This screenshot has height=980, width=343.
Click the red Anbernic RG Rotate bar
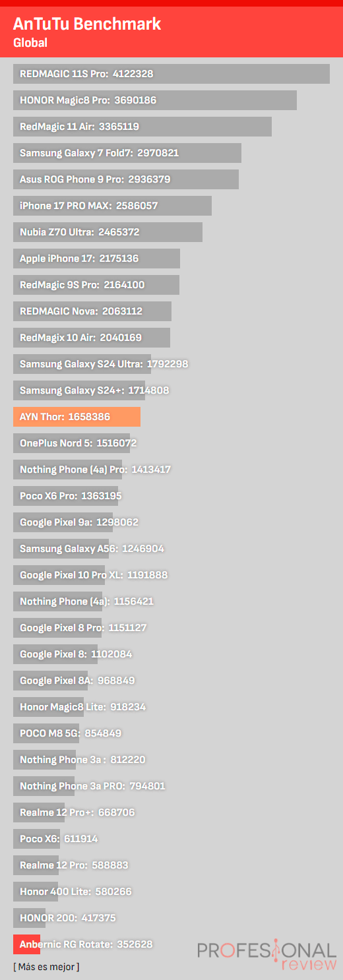[x=26, y=944]
